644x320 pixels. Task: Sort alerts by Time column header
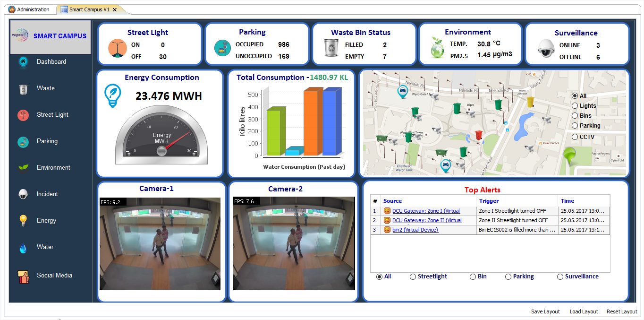[568, 201]
